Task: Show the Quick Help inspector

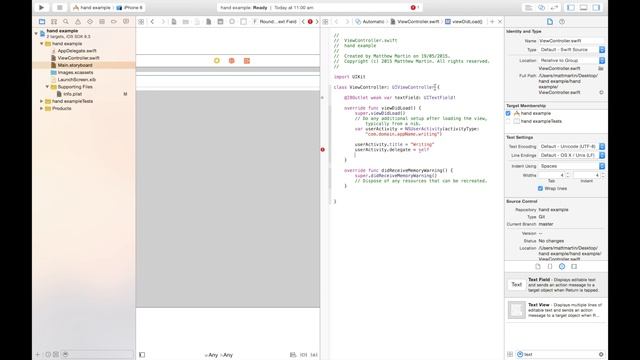Action: coord(562,22)
